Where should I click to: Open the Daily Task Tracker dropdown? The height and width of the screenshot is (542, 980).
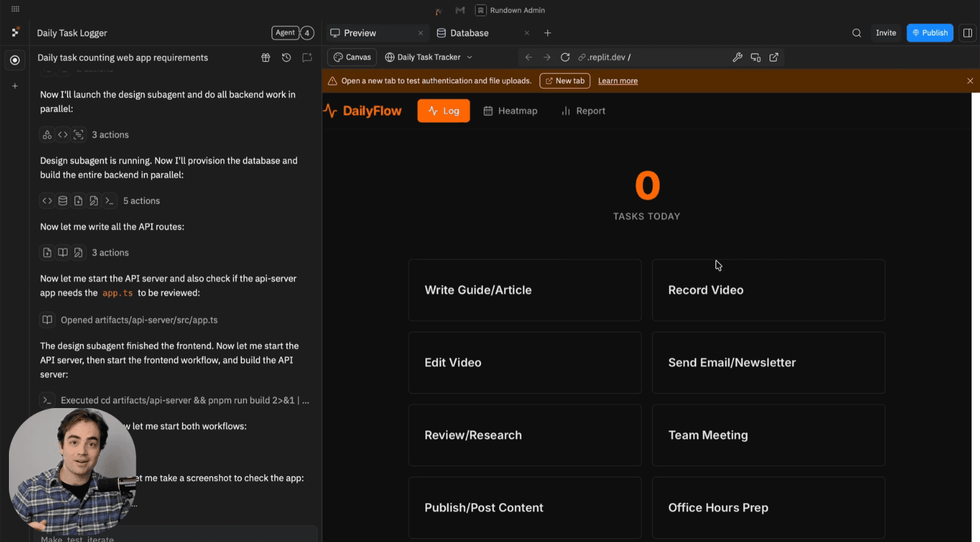point(428,57)
